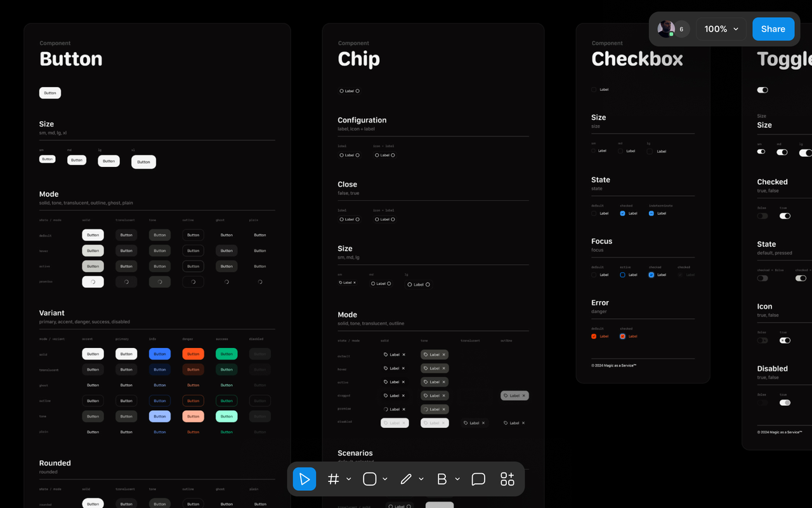Viewport: 812px width, 508px height.
Task: Open the Actions and plugins panel
Action: pos(507,479)
